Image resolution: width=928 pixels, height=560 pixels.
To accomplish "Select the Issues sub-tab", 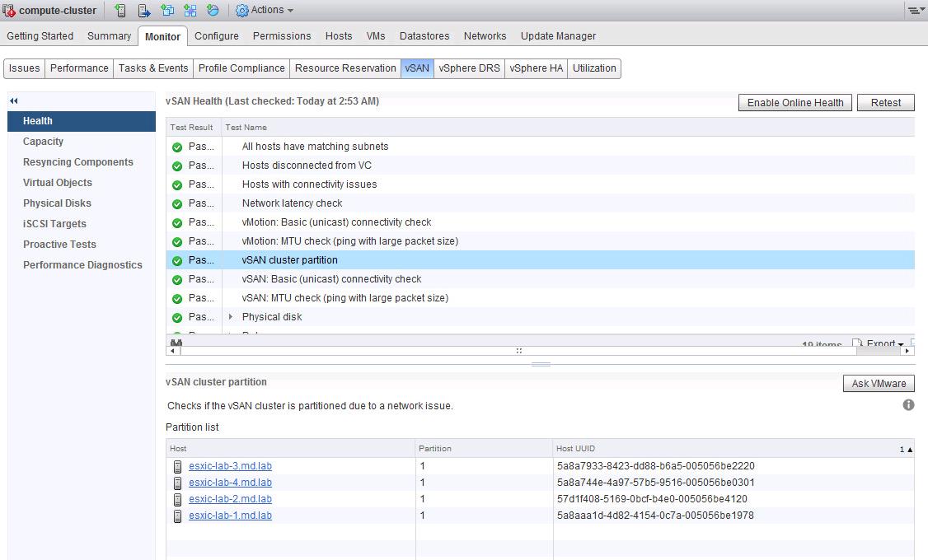I will [x=24, y=68].
